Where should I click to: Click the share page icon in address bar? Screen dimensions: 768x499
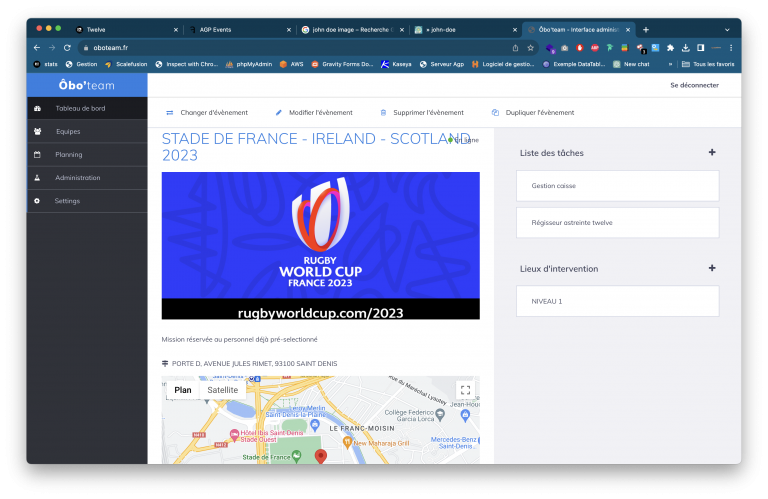point(515,48)
